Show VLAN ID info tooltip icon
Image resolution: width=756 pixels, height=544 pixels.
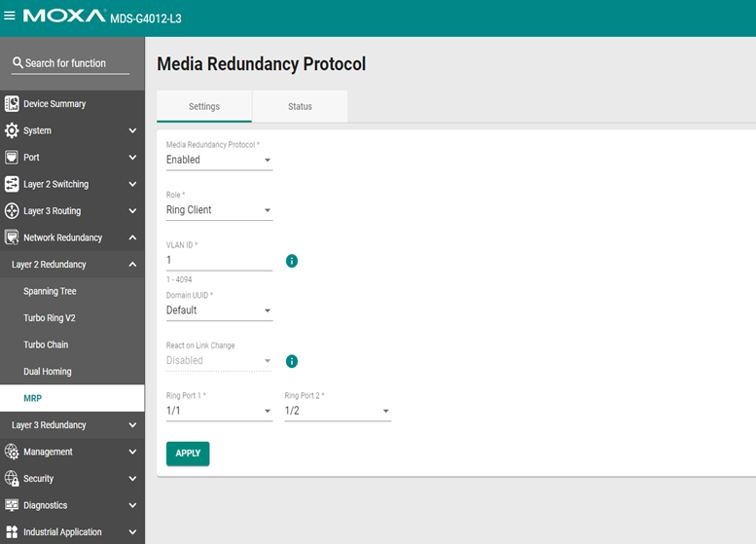click(292, 261)
